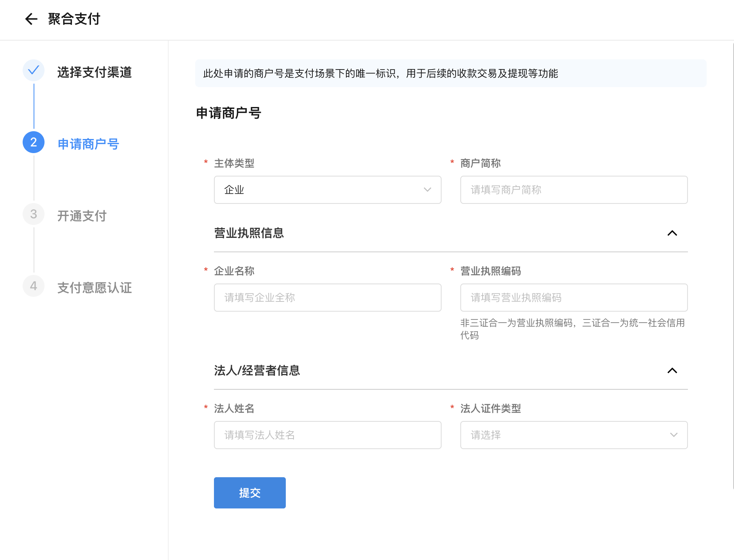The width and height of the screenshot is (734, 560).
Task: Click the step 4 circle icon
Action: tap(34, 286)
